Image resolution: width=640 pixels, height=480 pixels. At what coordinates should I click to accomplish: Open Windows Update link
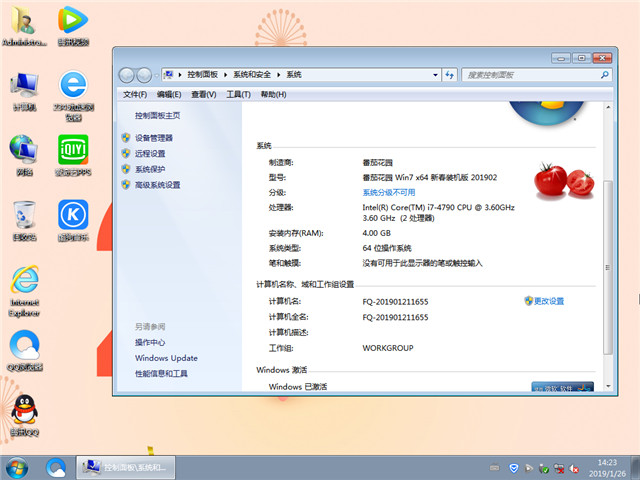(166, 358)
